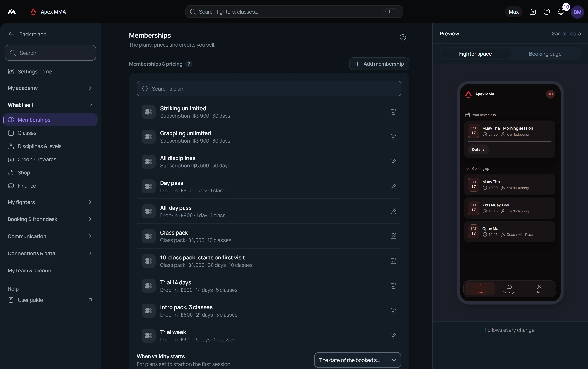Viewport: 588px width, 369px height.
Task: Click the edit pencil on Day pass
Action: tap(393, 186)
